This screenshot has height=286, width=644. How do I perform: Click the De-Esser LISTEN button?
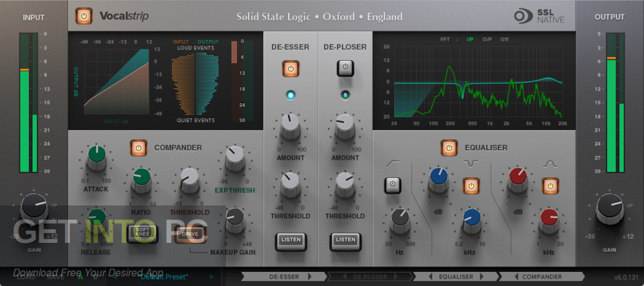tap(291, 242)
